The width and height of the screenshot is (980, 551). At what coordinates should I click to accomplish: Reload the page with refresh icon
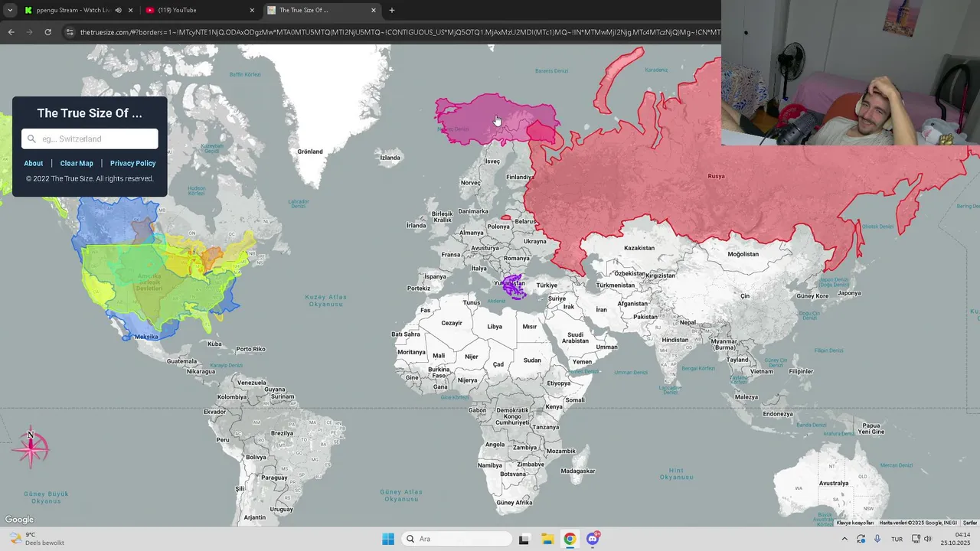[x=47, y=32]
